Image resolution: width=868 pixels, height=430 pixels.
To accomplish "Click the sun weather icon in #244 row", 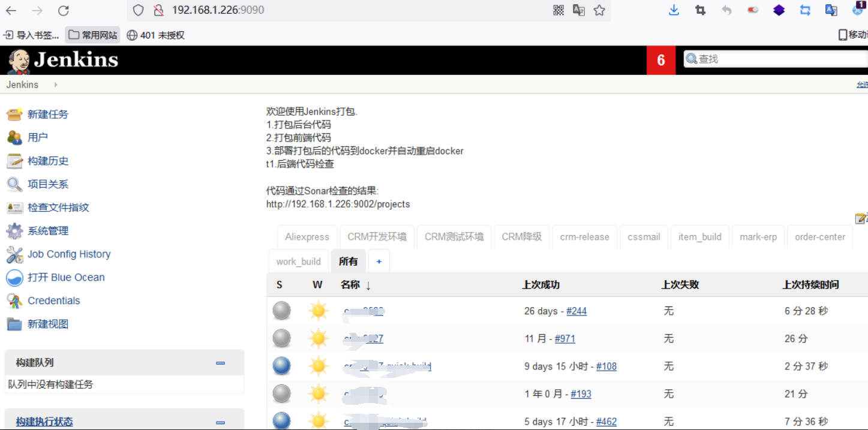I will 319,311.
